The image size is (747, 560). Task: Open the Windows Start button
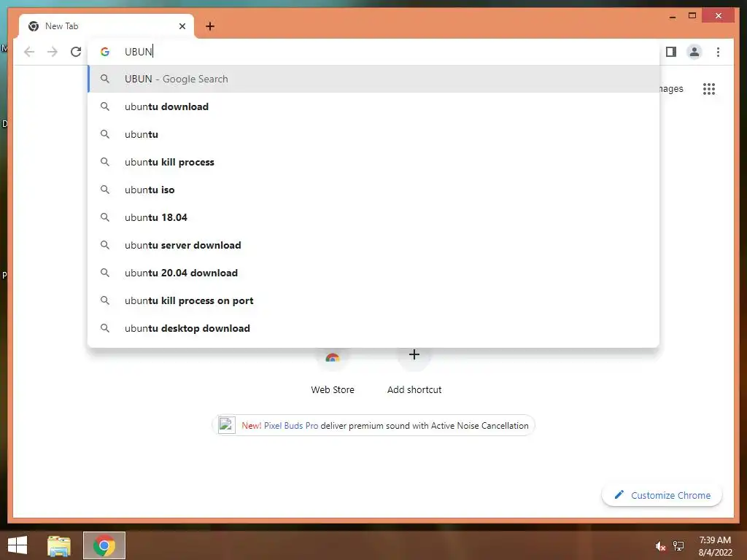point(18,545)
